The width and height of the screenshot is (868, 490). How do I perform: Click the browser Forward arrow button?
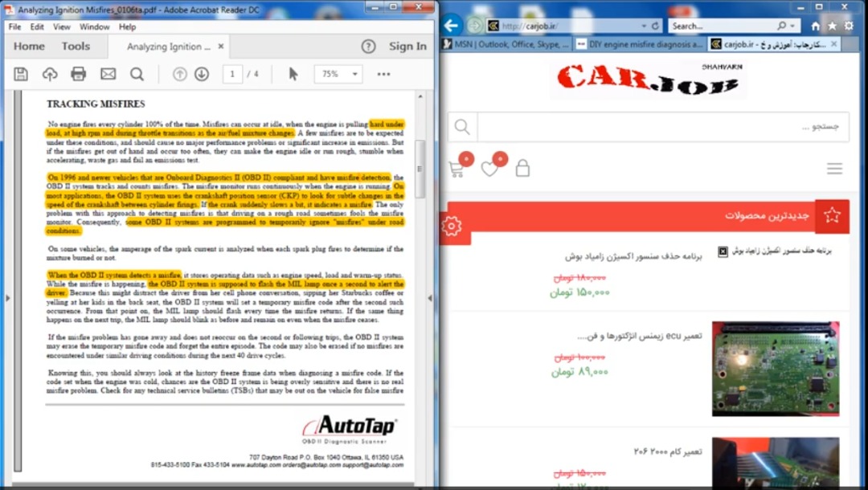click(474, 26)
